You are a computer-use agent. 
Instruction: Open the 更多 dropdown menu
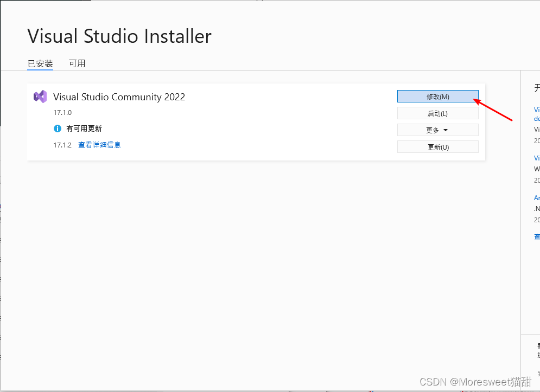[438, 130]
